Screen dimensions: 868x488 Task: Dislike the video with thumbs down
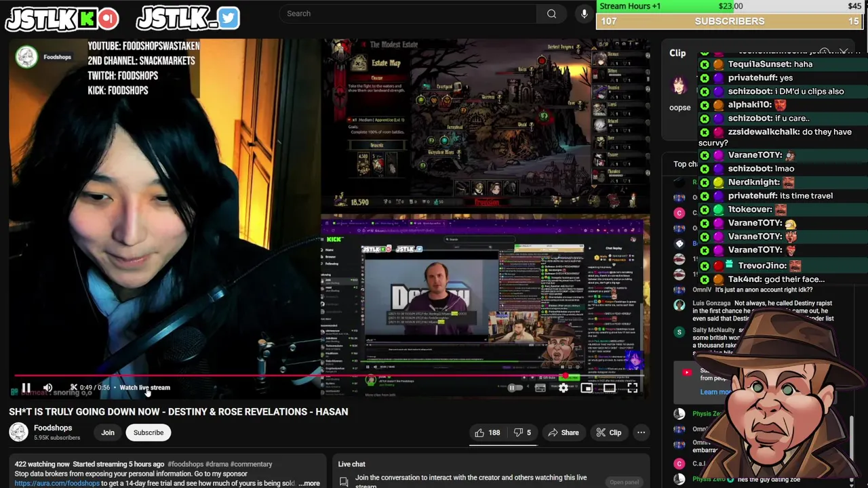pyautogui.click(x=522, y=432)
